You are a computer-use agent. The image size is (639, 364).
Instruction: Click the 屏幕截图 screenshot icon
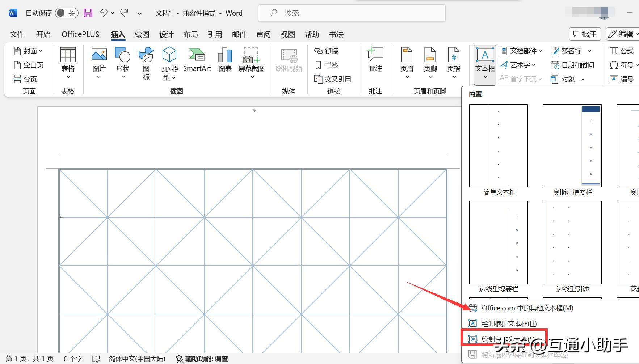[251, 55]
